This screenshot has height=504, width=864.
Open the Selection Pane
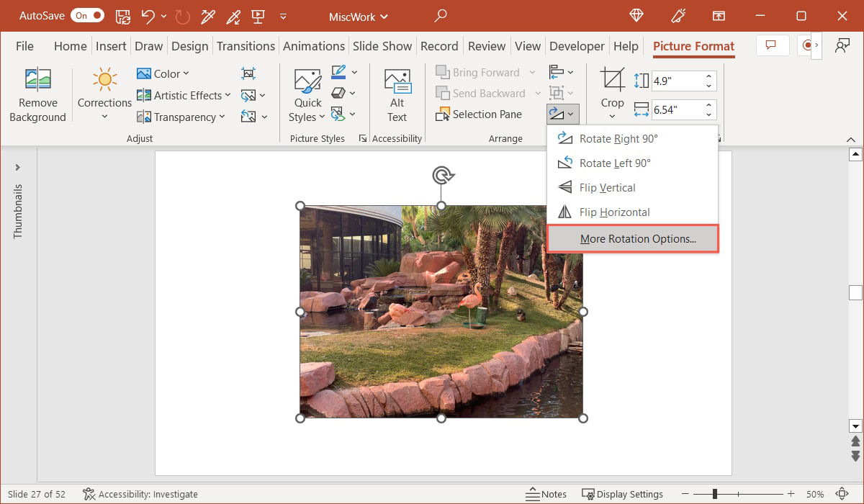tap(480, 114)
